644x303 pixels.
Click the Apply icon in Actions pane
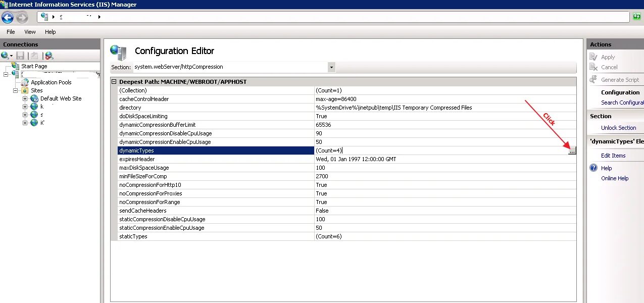[x=593, y=57]
